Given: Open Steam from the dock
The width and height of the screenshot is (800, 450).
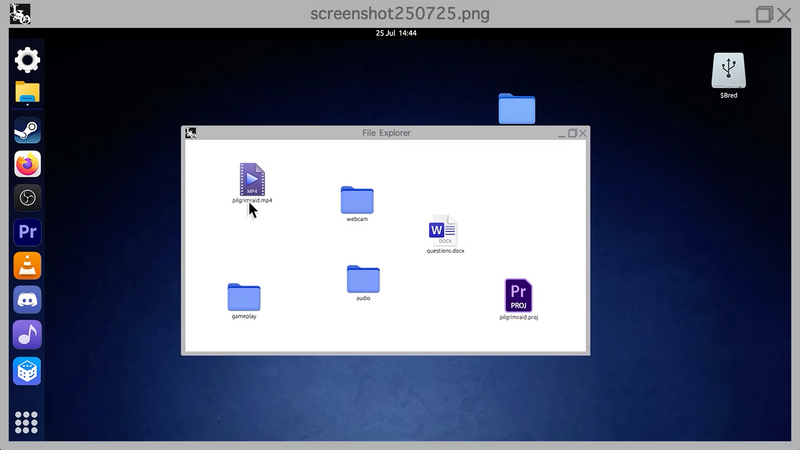Looking at the screenshot, I should click(x=27, y=129).
